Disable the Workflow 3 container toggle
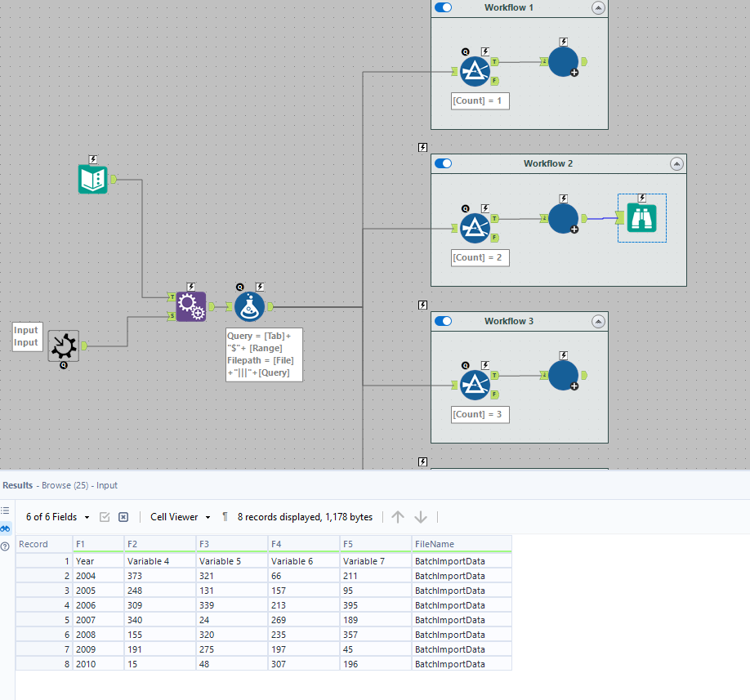This screenshot has height=700, width=750. click(x=444, y=321)
